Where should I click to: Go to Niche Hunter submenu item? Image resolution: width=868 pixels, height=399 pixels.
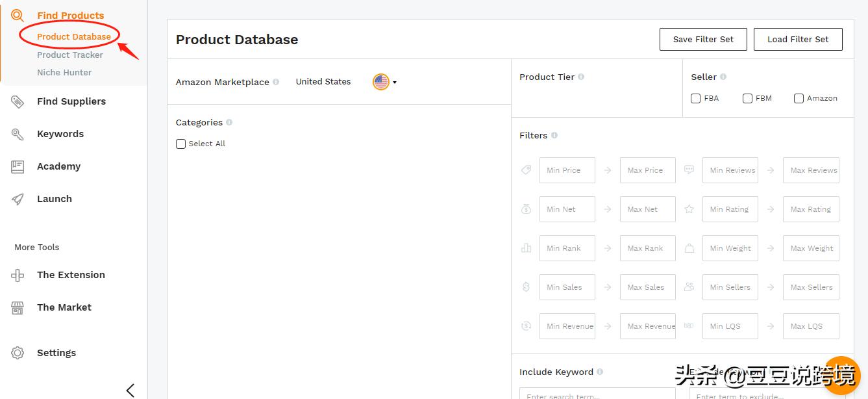(x=64, y=72)
